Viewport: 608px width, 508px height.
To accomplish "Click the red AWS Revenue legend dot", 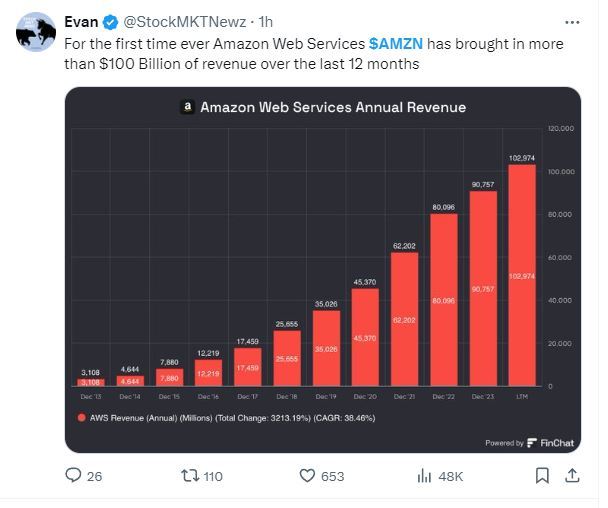I will point(80,416).
